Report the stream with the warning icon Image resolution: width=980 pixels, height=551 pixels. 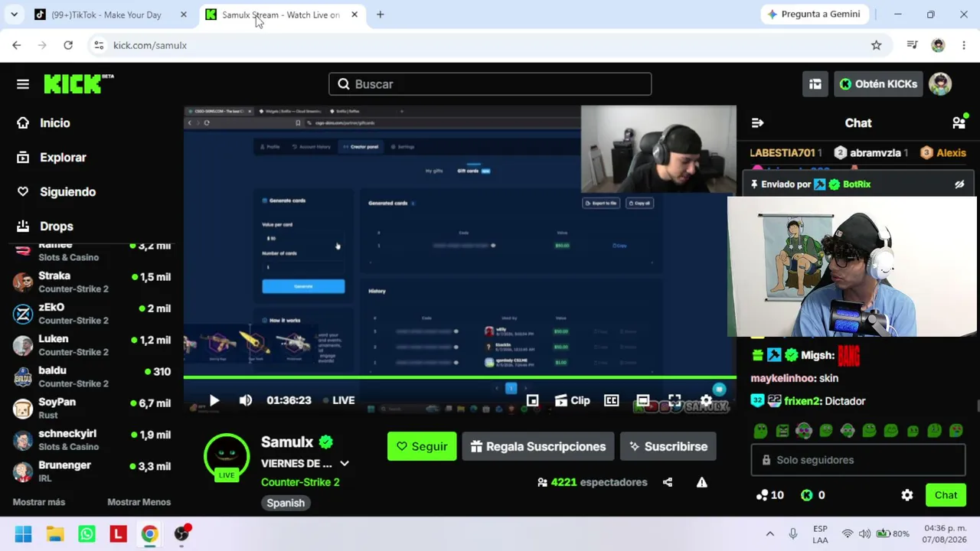[701, 482]
